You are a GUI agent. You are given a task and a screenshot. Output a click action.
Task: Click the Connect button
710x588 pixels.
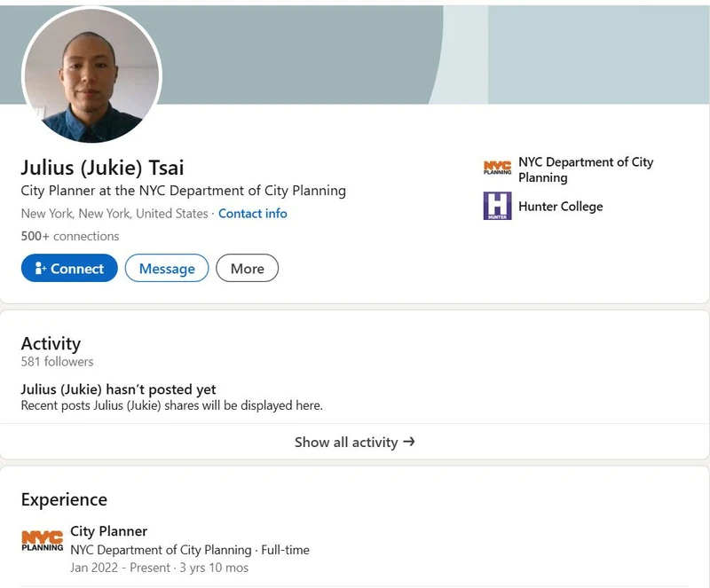pyautogui.click(x=69, y=268)
